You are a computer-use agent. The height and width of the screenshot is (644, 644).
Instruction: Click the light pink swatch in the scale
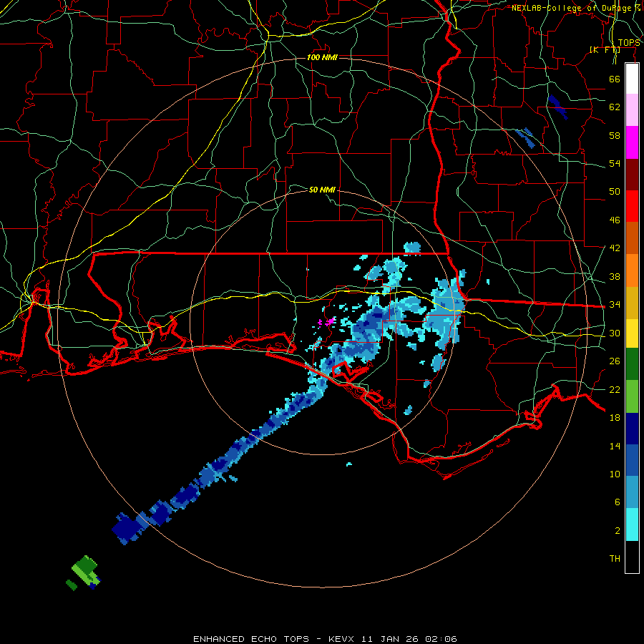click(x=632, y=109)
